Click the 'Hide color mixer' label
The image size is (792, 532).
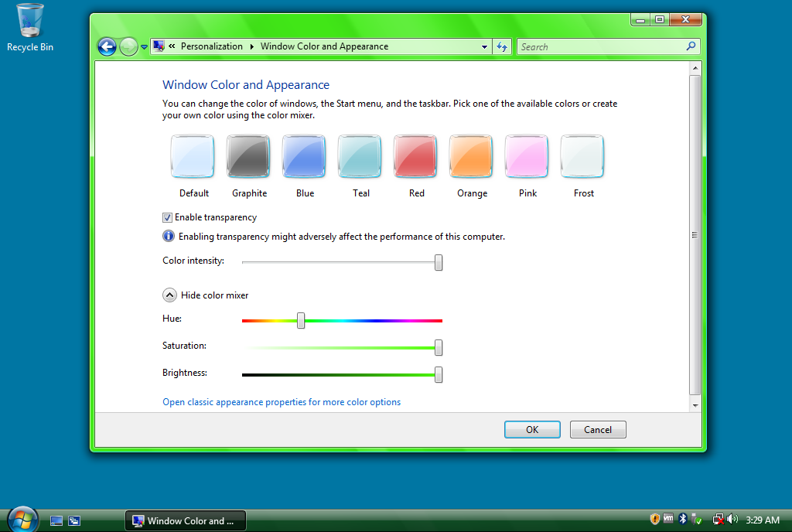point(215,295)
